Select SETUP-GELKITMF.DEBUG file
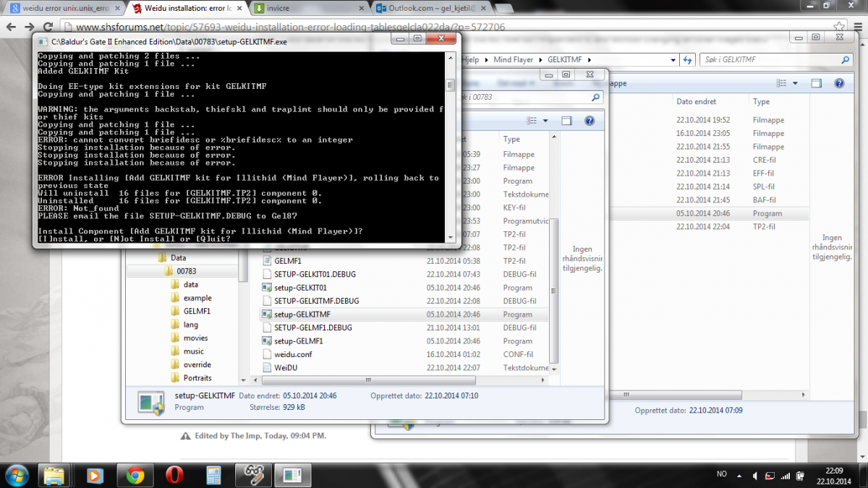The image size is (868, 488). pyautogui.click(x=404, y=301)
